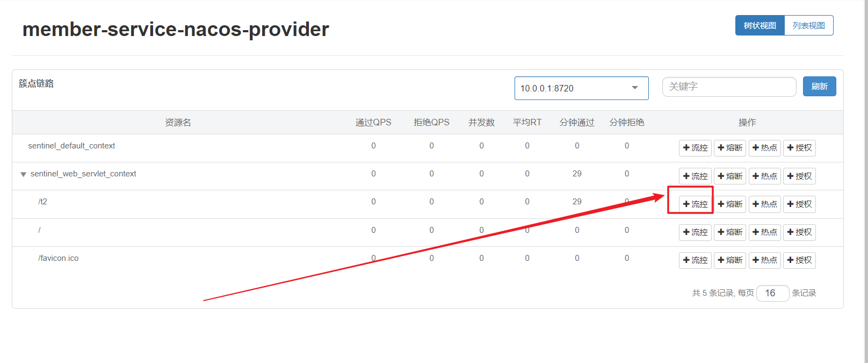The width and height of the screenshot is (868, 363).
Task: Add flow control (流控) for sentinel_web_servlet_context
Action: (695, 176)
